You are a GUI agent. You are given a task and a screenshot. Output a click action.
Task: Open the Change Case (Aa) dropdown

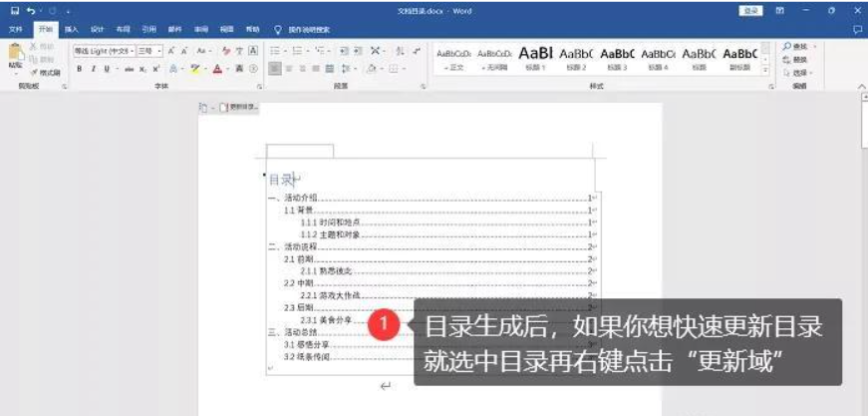point(203,51)
